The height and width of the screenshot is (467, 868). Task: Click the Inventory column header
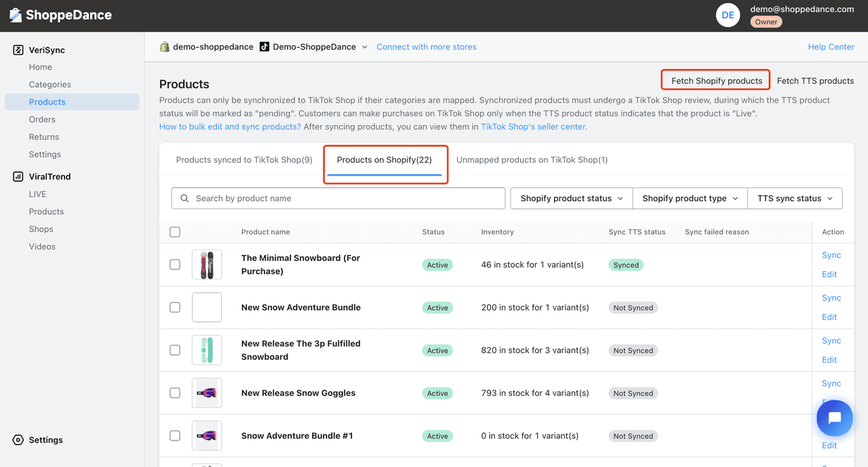point(497,232)
